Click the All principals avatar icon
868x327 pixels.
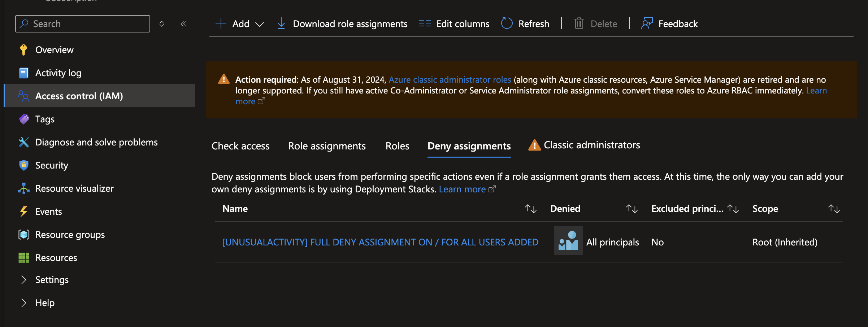click(x=568, y=240)
